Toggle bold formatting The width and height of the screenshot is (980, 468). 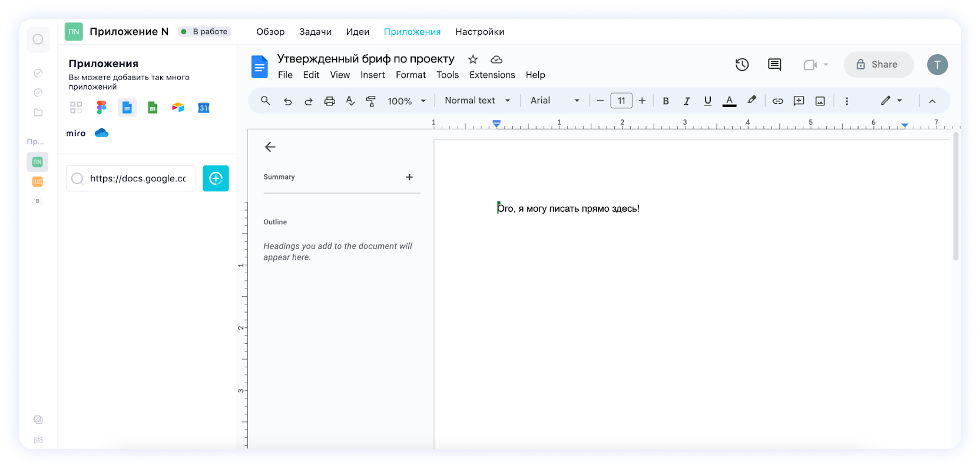coord(666,101)
